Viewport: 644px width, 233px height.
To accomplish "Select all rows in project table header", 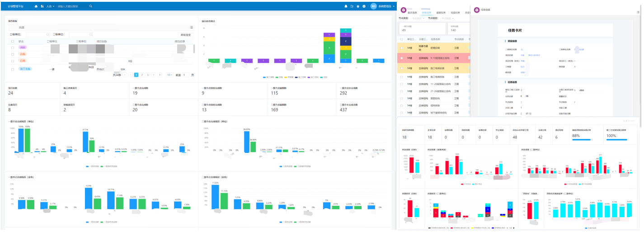I will click(x=13, y=41).
